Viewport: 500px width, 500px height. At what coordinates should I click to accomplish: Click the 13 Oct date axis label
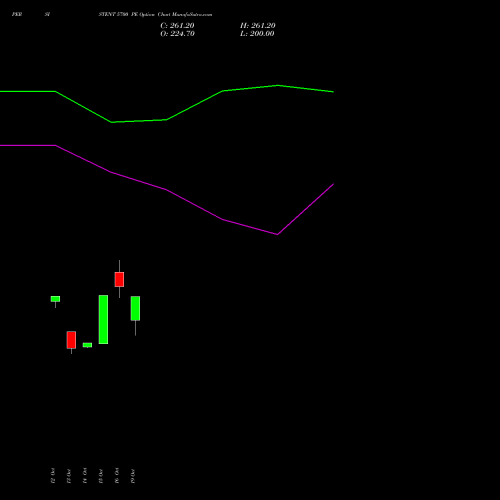[x=69, y=476]
